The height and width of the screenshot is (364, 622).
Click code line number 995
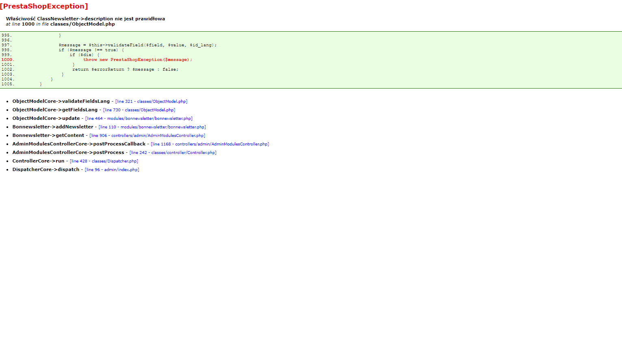[7, 35]
